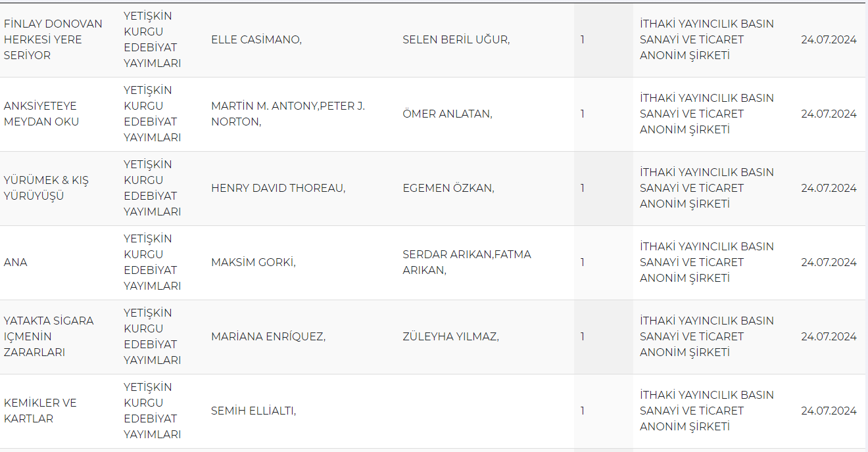868x452 pixels.
Task: Select the FİNLAY DONOVAN HERKESİ YERE SERİYOR title
Action: (53, 39)
